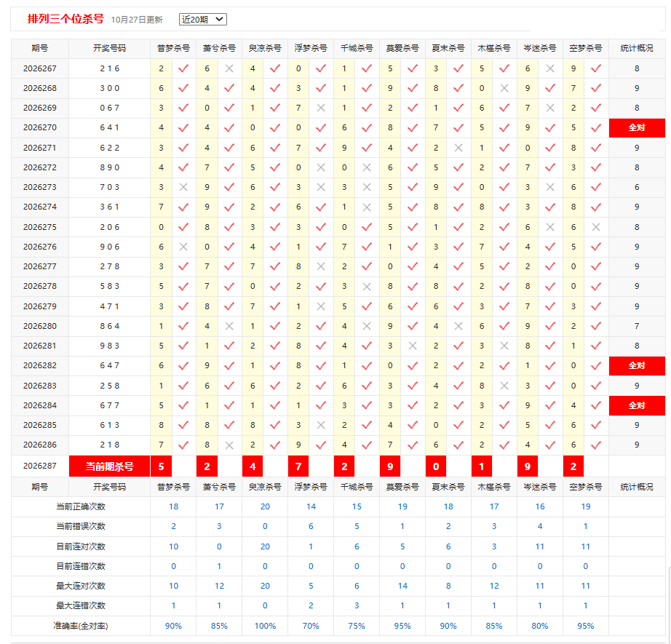
Task: Click the red 全对 badge in row 2026270
Action: pyautogui.click(x=637, y=127)
